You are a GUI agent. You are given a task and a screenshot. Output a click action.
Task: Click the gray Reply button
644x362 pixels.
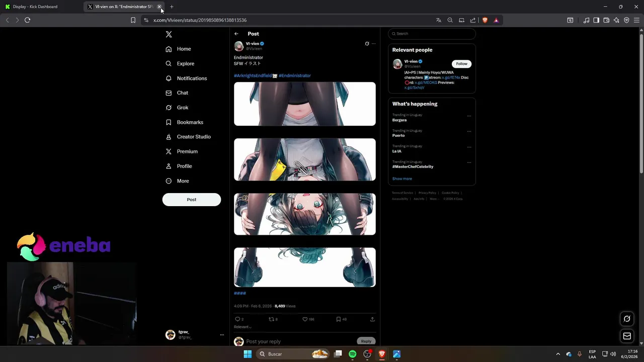[366, 341]
